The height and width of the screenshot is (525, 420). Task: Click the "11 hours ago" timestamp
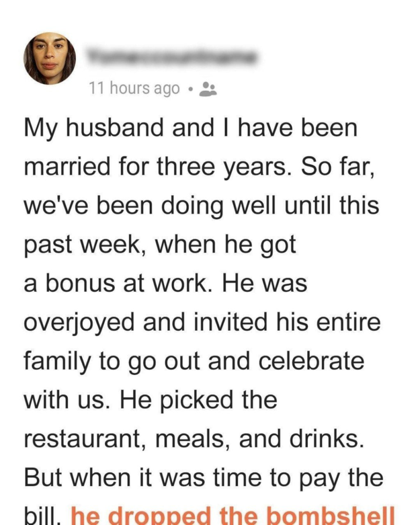tap(134, 88)
